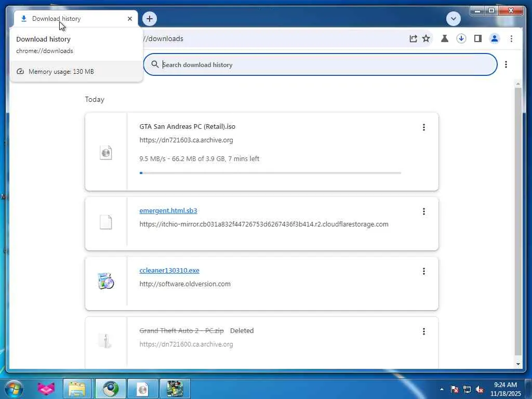Open the GTA game taskbar icon
This screenshot has height=399, width=532.
pyautogui.click(x=175, y=389)
